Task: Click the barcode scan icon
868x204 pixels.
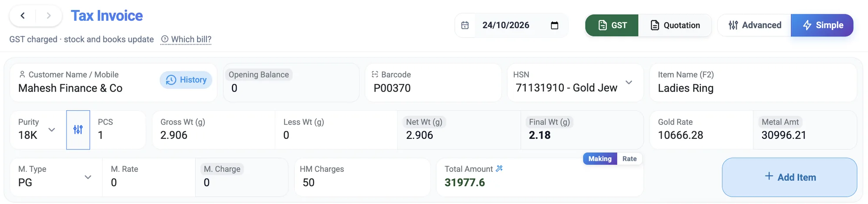Action: pos(375,74)
